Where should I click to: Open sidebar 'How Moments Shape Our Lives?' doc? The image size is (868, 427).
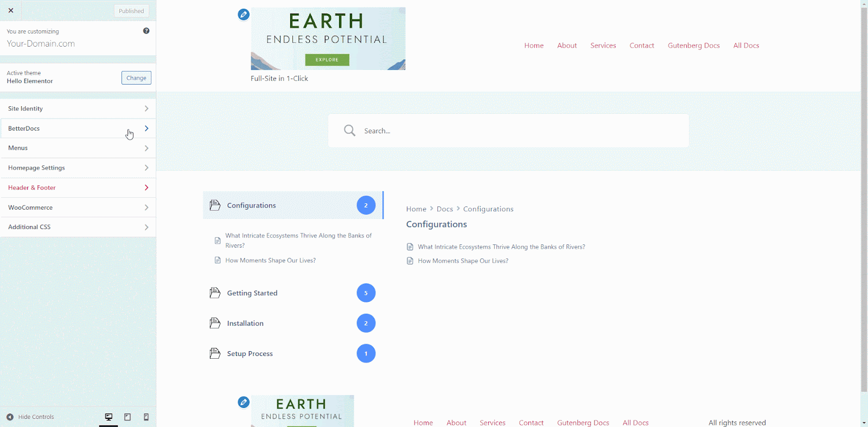point(271,260)
